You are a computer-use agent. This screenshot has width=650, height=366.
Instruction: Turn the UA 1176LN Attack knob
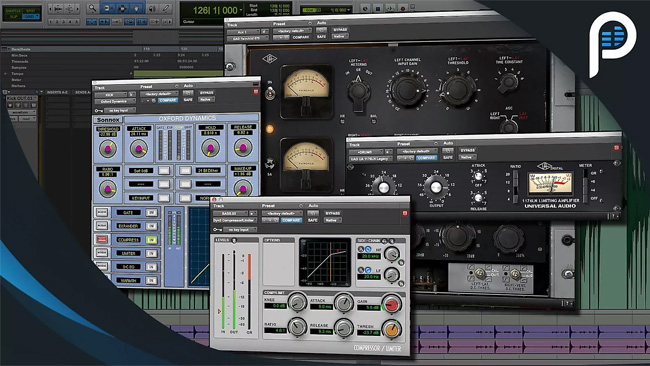[x=478, y=176]
